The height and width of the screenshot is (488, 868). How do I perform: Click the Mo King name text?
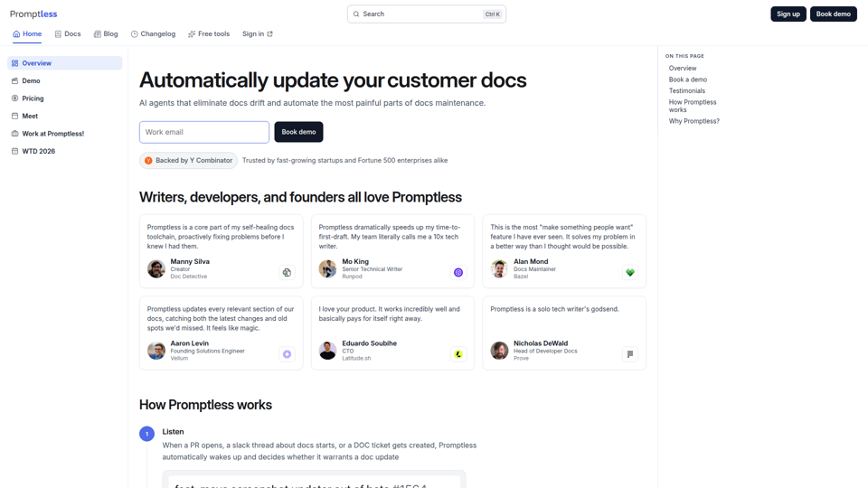[355, 262]
